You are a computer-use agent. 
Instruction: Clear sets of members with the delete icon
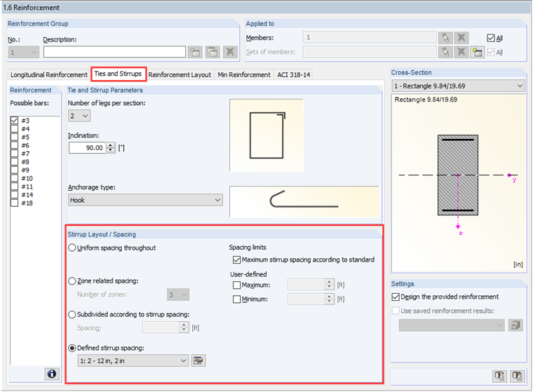(461, 52)
